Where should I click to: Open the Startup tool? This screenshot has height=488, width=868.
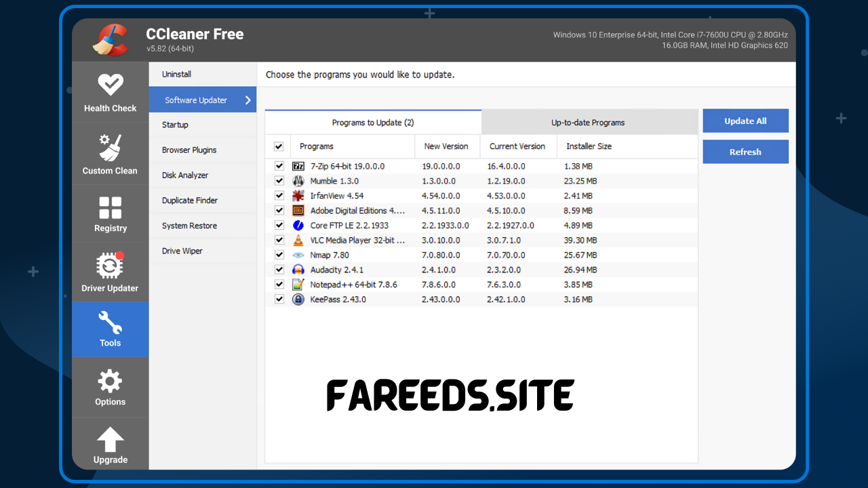(203, 125)
